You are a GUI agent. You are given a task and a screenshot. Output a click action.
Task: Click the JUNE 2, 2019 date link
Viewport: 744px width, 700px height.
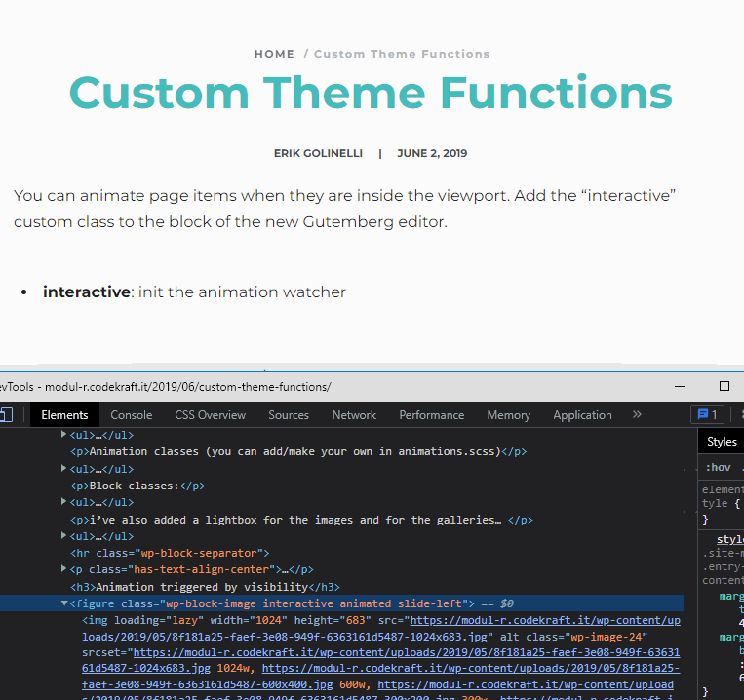(x=432, y=153)
